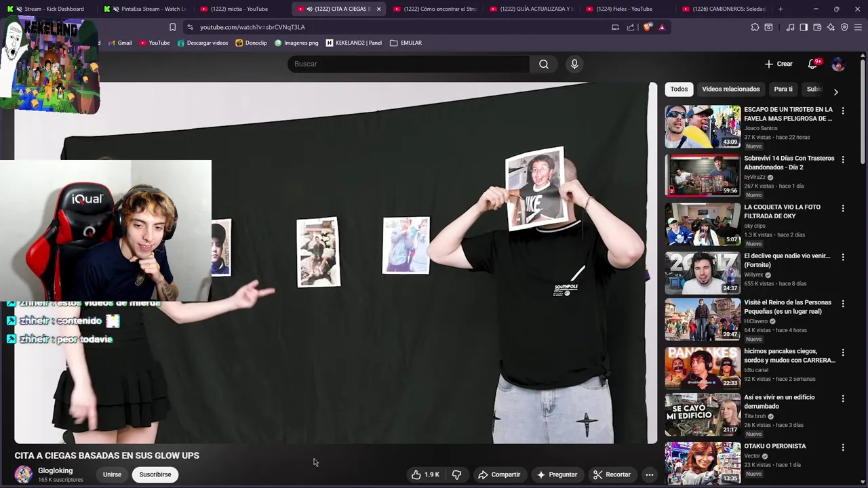Open options menu for OTAKU O PERONISTA video
868x488 pixels.
click(x=843, y=447)
